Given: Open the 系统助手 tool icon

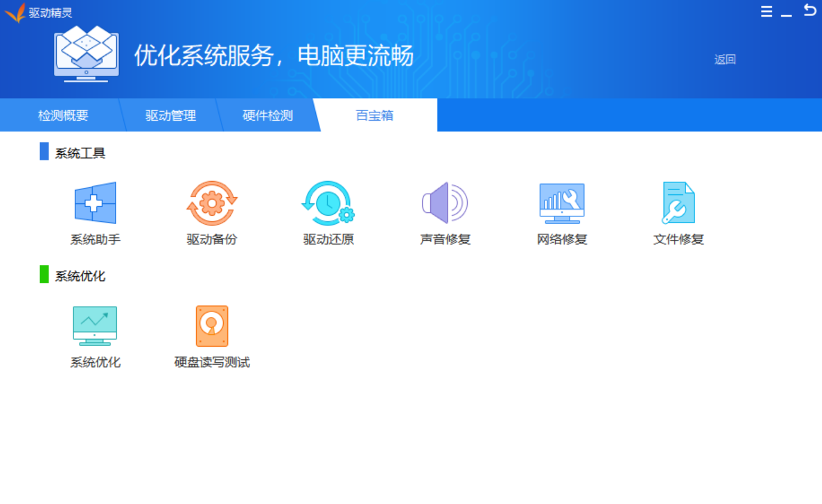Looking at the screenshot, I should click(x=95, y=203).
